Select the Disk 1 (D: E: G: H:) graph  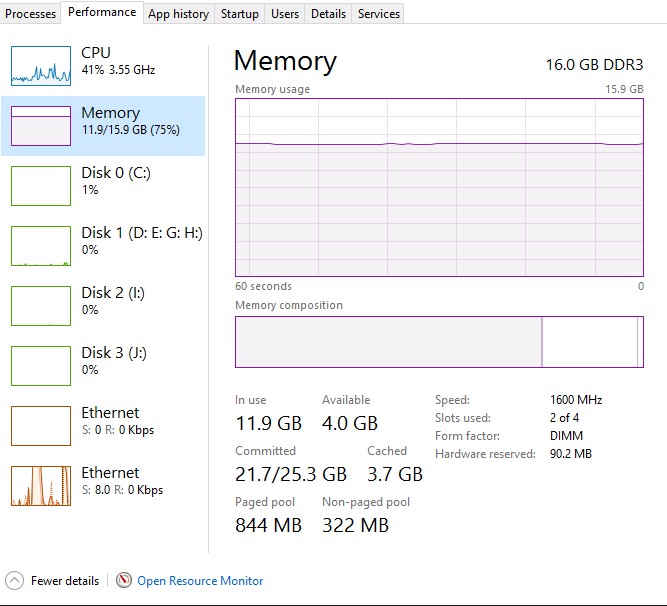click(41, 245)
